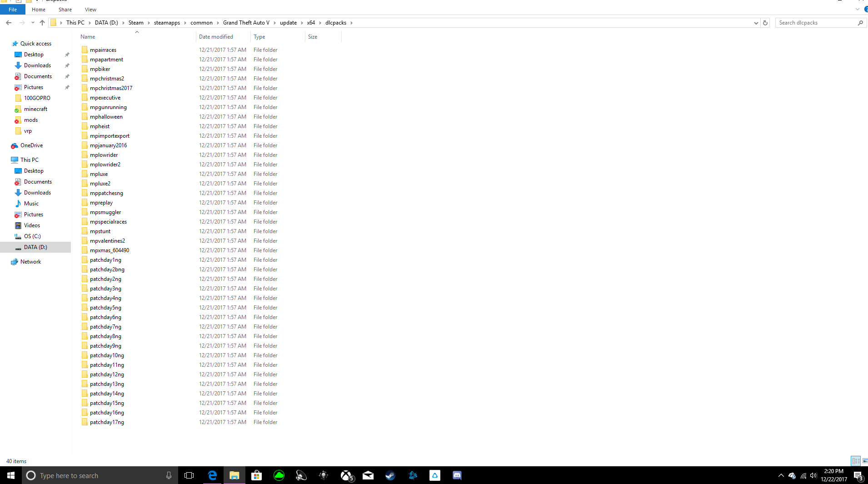Screen dimensions: 868x484
Task: Select the mpairraces folder icon
Action: 85,50
